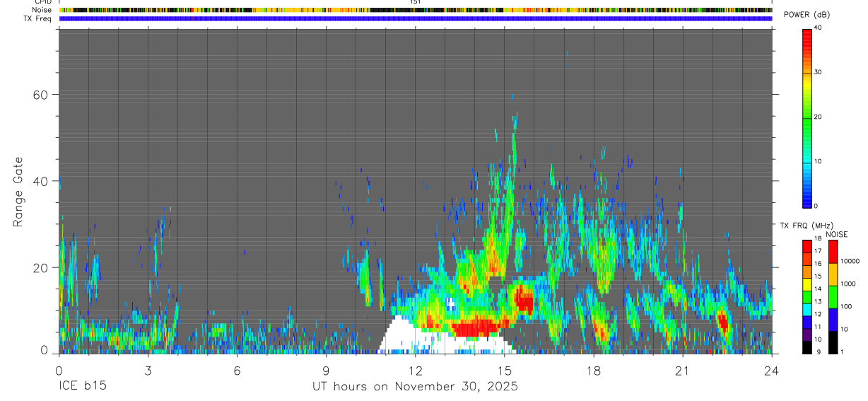Click the black bottom segment of the NOISE legend
Image resolution: width=868 pixels, height=401 pixels.
[833, 342]
